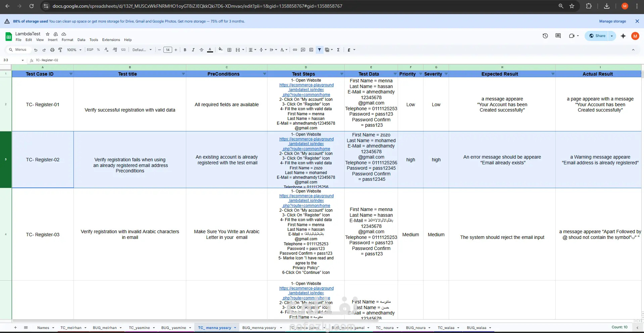Switch to Names sheet tab
Image resolution: width=644 pixels, height=333 pixels.
(x=43, y=328)
